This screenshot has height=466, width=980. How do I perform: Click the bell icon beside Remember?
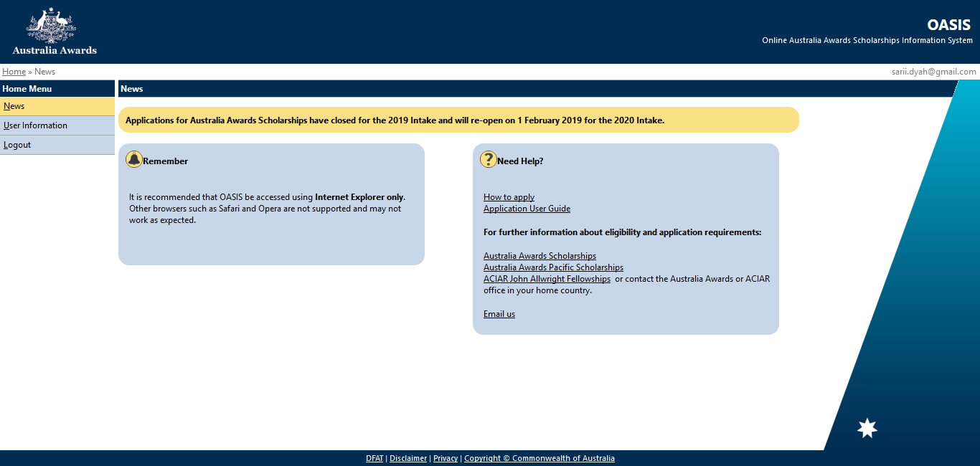pos(133,159)
